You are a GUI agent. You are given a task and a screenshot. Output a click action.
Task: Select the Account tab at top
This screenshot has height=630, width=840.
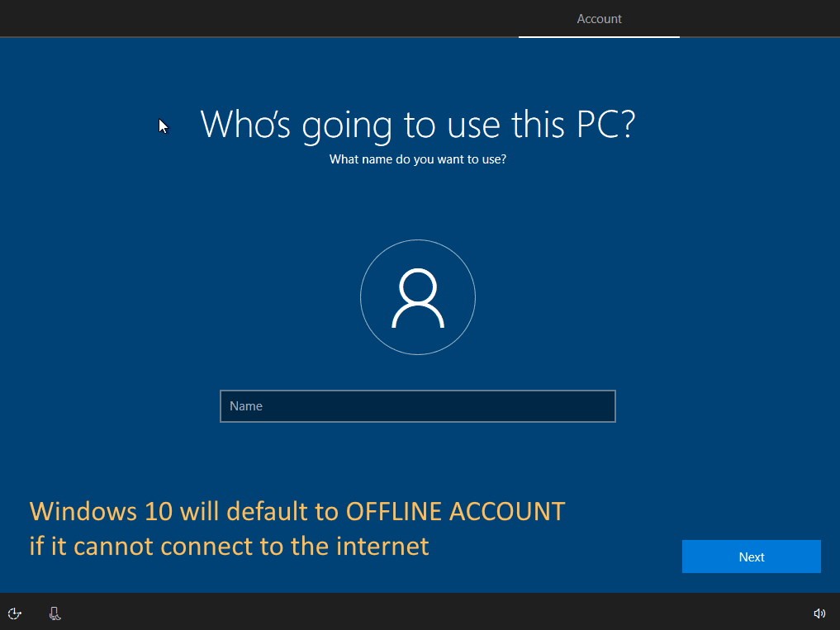coord(599,19)
